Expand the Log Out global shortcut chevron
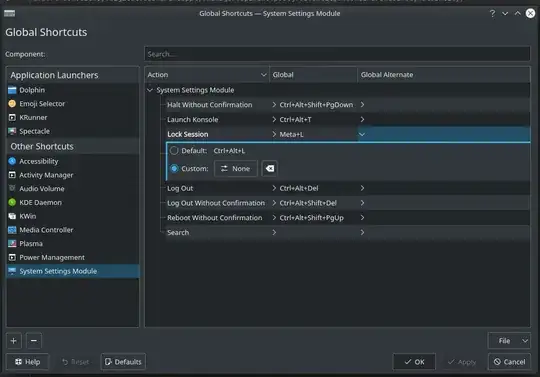Viewport: 540px width, 377px height. [x=274, y=188]
